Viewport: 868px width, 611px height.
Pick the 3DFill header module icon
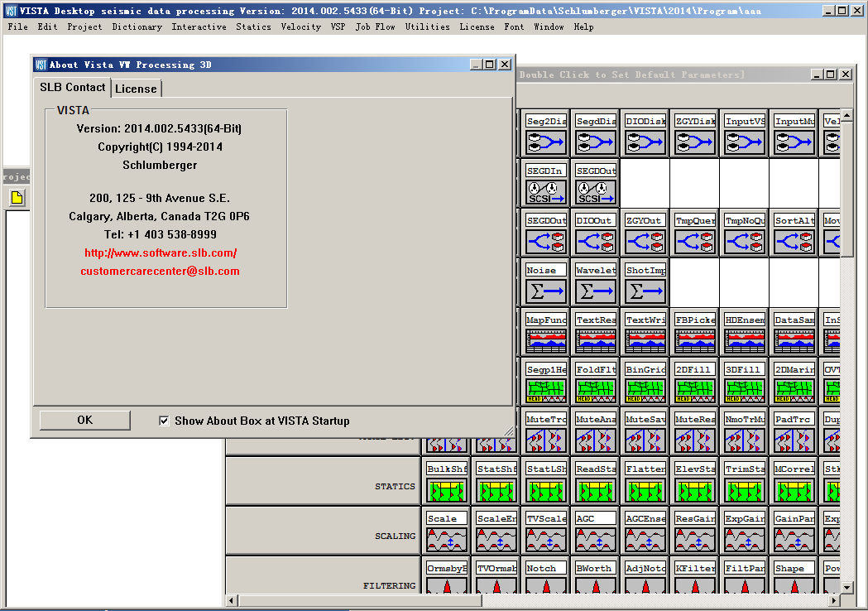745,391
